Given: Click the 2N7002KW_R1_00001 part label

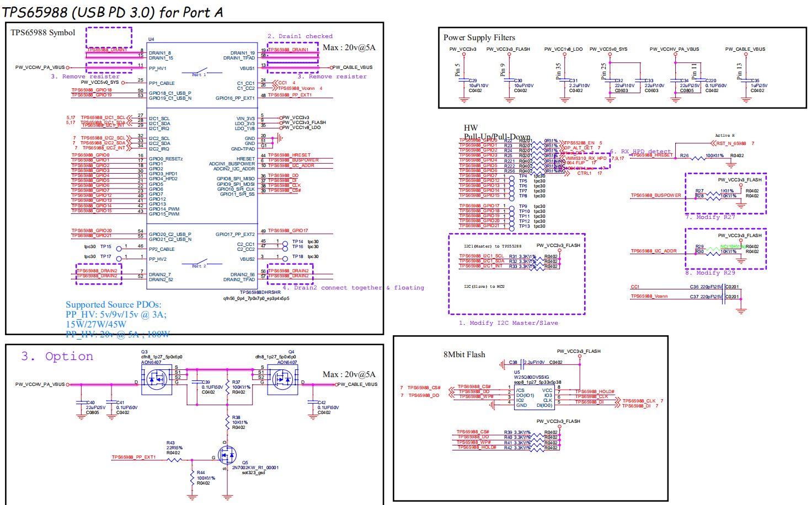Looking at the screenshot, I should 255,468.
